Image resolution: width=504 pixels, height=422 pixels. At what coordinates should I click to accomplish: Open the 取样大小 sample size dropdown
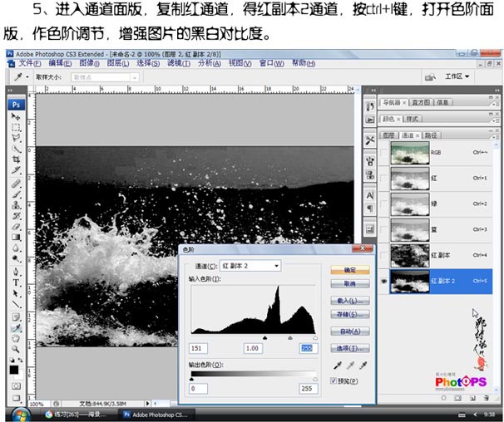tap(104, 76)
